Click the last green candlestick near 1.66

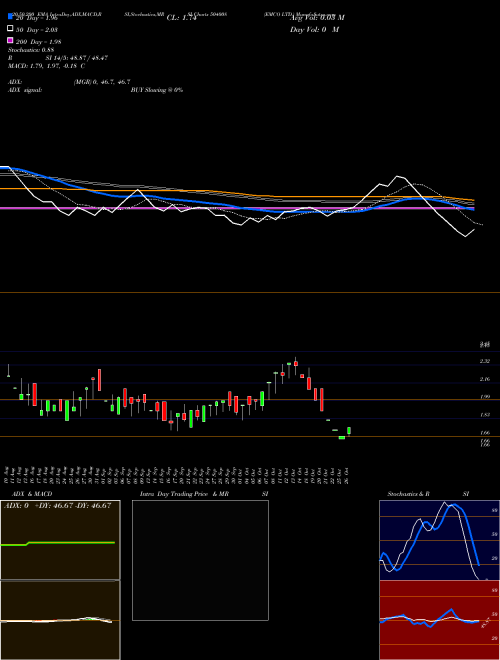pos(349,431)
